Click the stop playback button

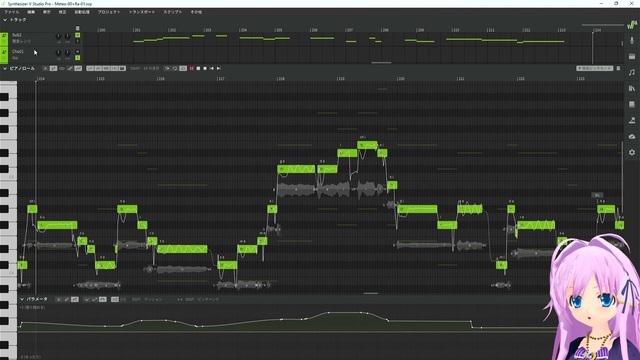coord(198,69)
